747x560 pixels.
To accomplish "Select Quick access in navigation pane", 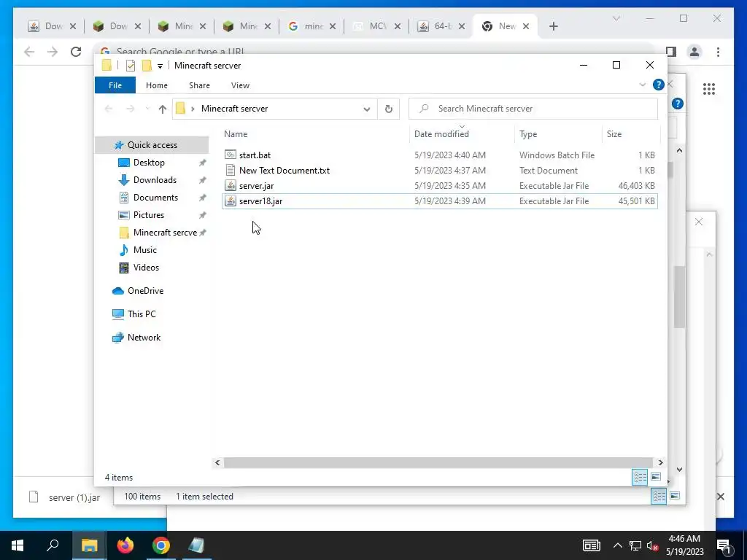I will click(152, 145).
